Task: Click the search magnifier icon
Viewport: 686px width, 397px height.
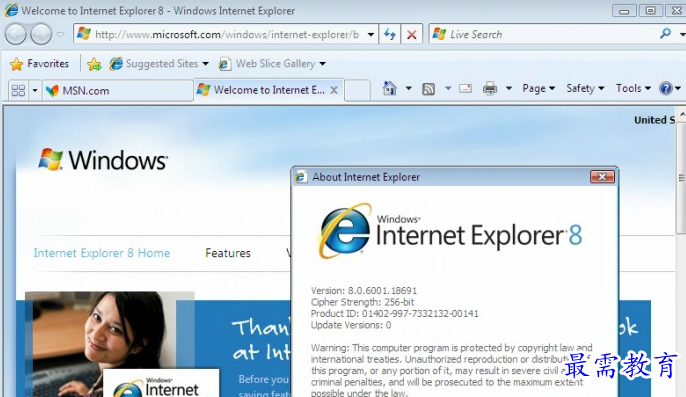Action: [666, 33]
